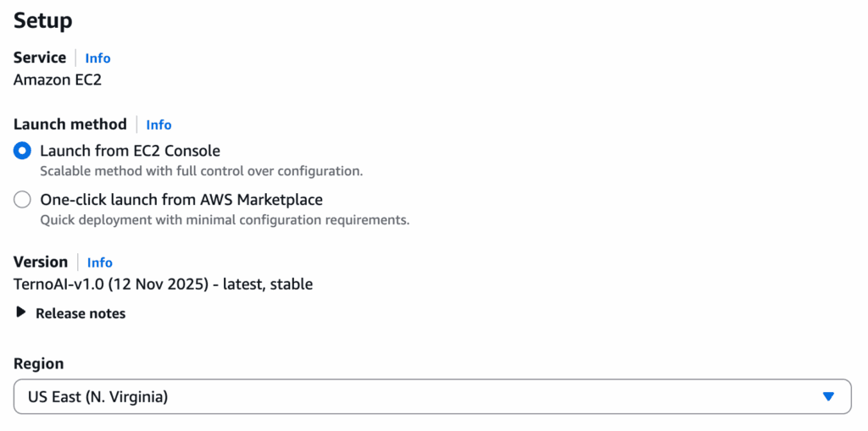
Task: Click the Version label
Action: [41, 262]
